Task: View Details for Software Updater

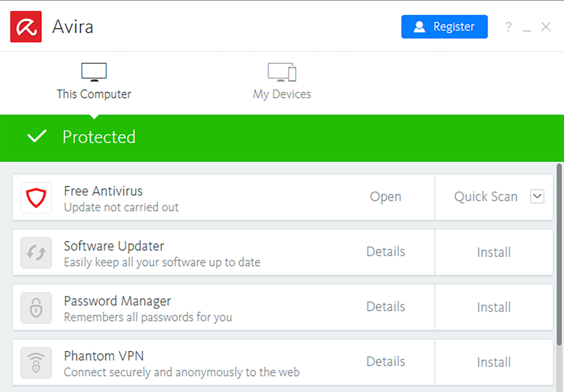Action: (x=386, y=252)
